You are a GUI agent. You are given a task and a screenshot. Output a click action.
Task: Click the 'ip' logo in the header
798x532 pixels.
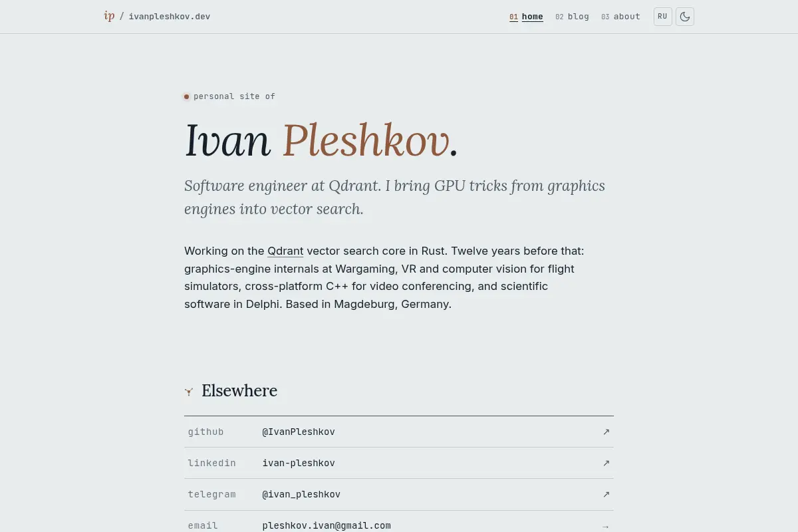[109, 16]
